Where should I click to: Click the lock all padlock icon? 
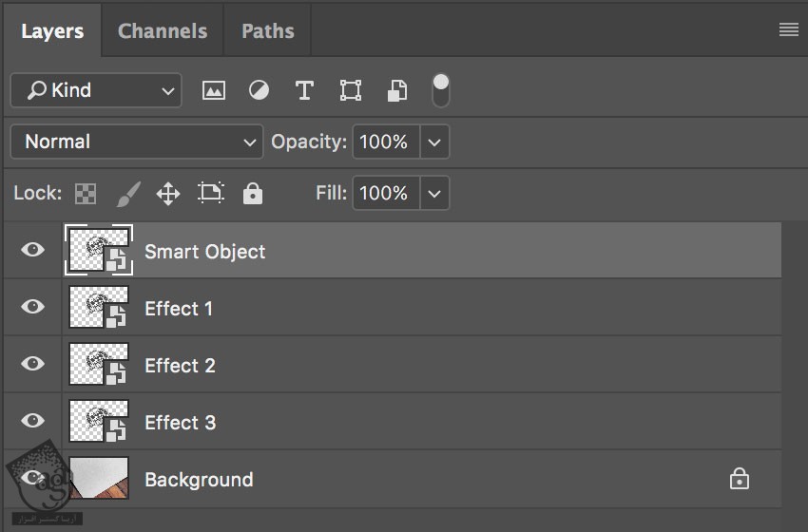pos(252,194)
